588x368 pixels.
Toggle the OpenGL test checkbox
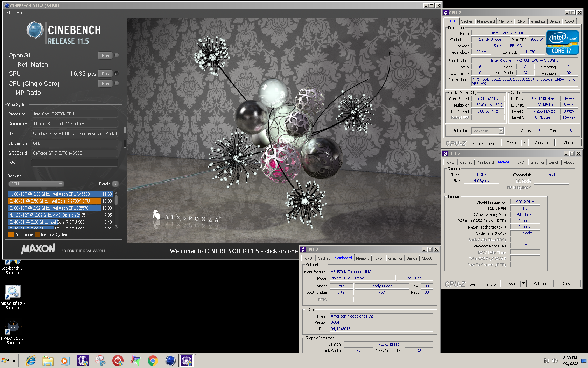[x=117, y=55]
